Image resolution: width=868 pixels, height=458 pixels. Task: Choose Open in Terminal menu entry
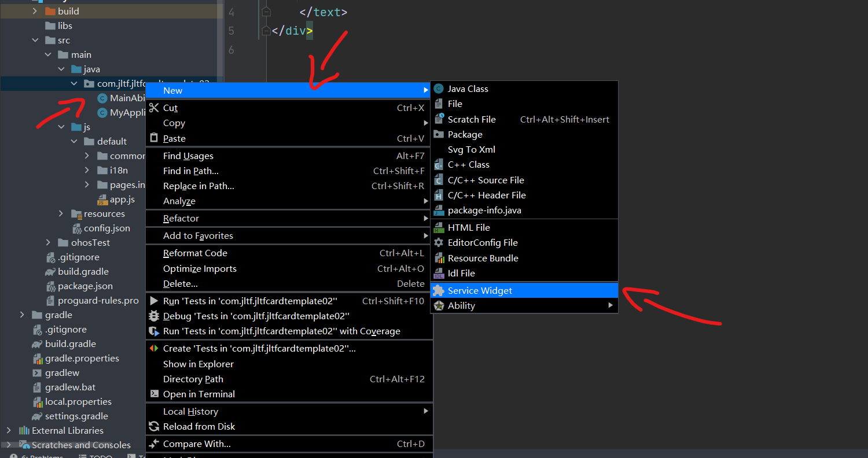tap(198, 394)
